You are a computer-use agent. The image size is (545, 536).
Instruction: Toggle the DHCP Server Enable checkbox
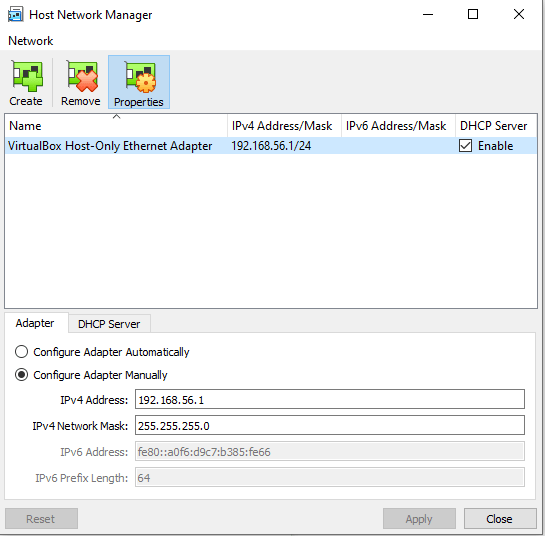465,146
